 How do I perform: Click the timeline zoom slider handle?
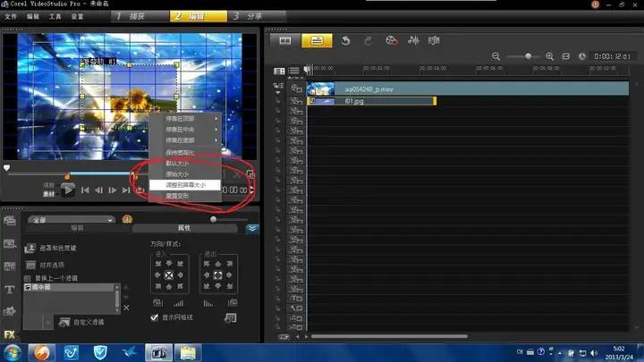pyautogui.click(x=529, y=56)
